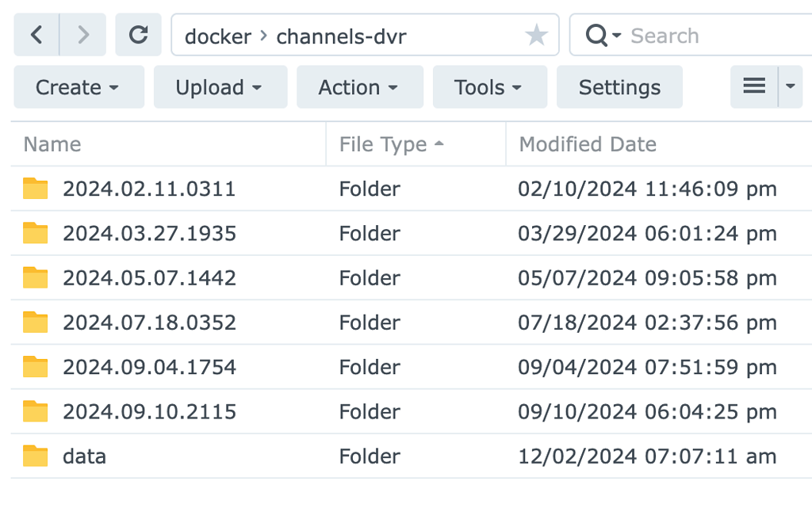Sort files by Modified Date column

(588, 144)
